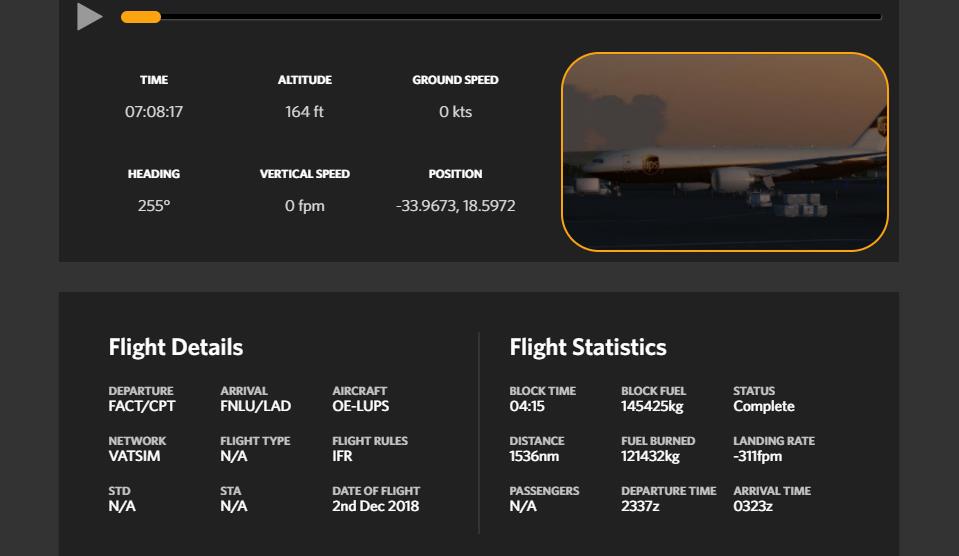
Task: Click the Flight Statistics heading
Action: click(x=588, y=347)
